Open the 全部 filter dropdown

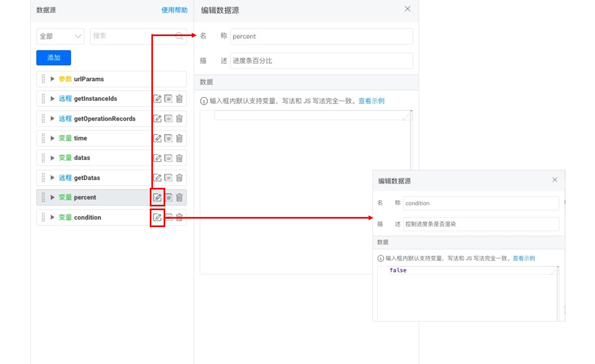pos(61,37)
